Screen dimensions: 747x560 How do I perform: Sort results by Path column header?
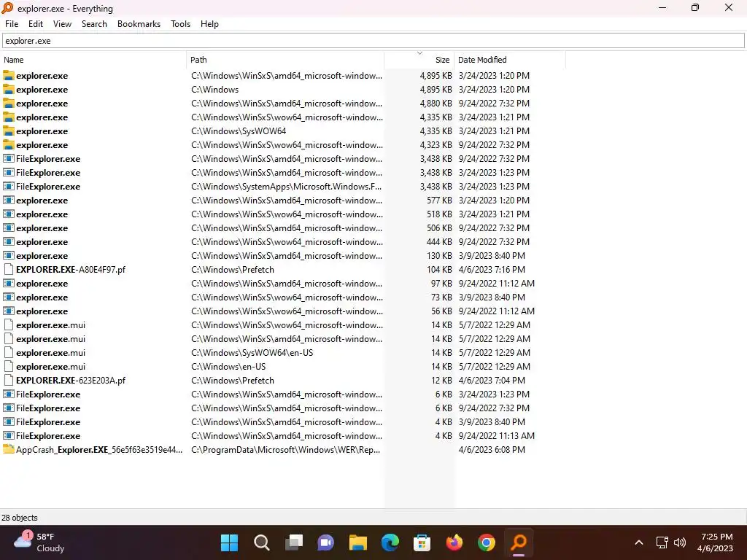pyautogui.click(x=285, y=60)
